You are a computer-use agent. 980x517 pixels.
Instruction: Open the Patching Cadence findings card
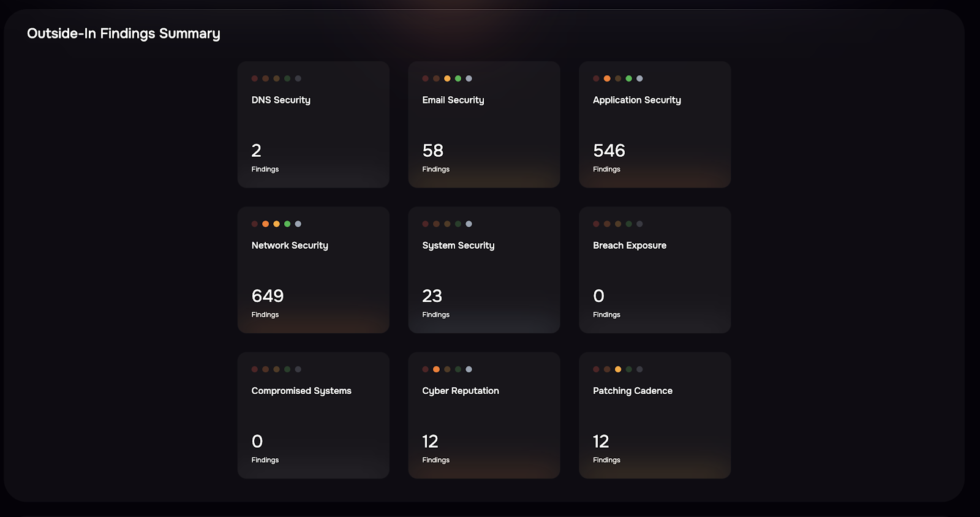coord(655,415)
